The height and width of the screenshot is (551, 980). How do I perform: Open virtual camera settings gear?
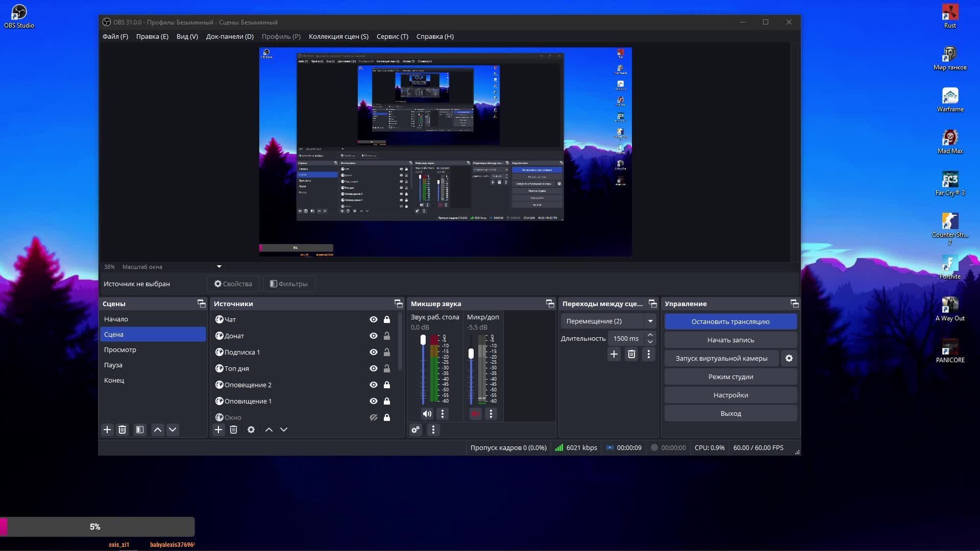coord(789,358)
